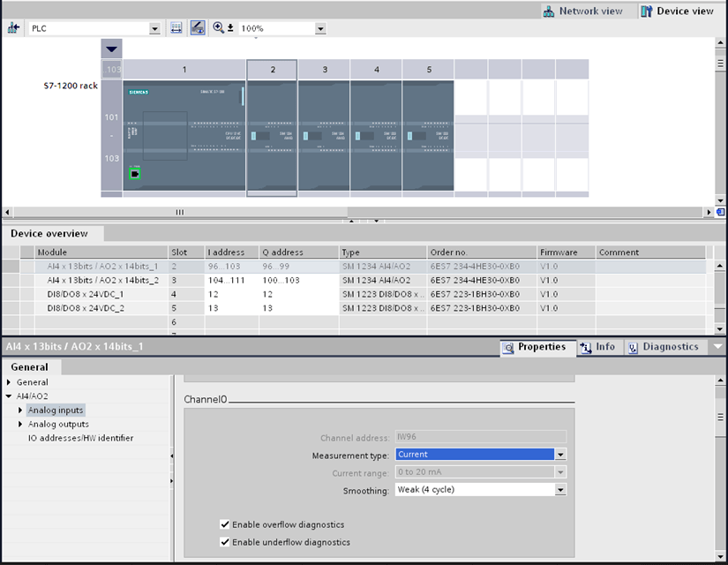Viewport: 728px width, 565px height.
Task: Select the DI8/DO8 module in rack slot 5
Action: click(x=428, y=135)
